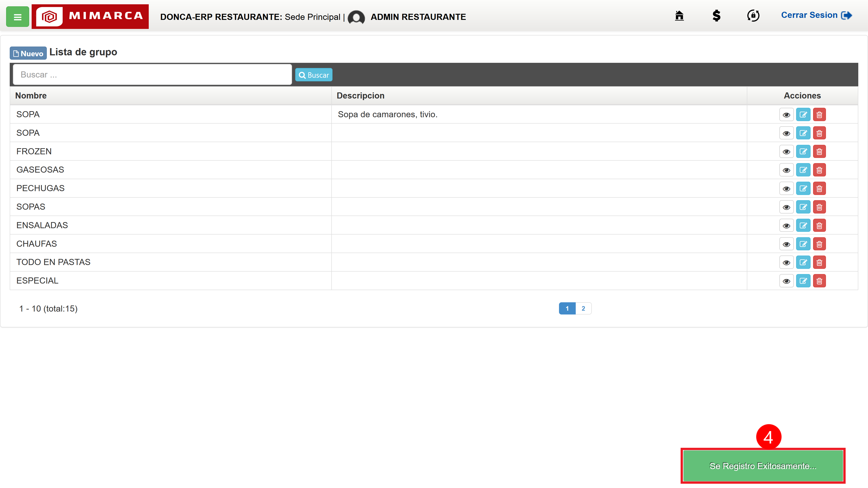View the ENSALADAS group details
The image size is (868, 488).
pyautogui.click(x=786, y=226)
